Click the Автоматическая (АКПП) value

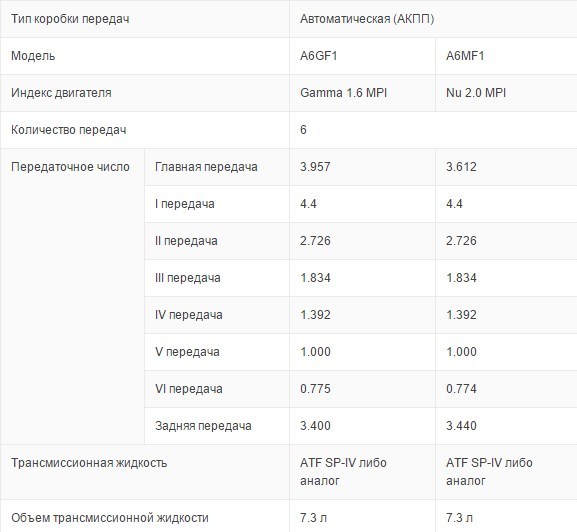(x=367, y=19)
